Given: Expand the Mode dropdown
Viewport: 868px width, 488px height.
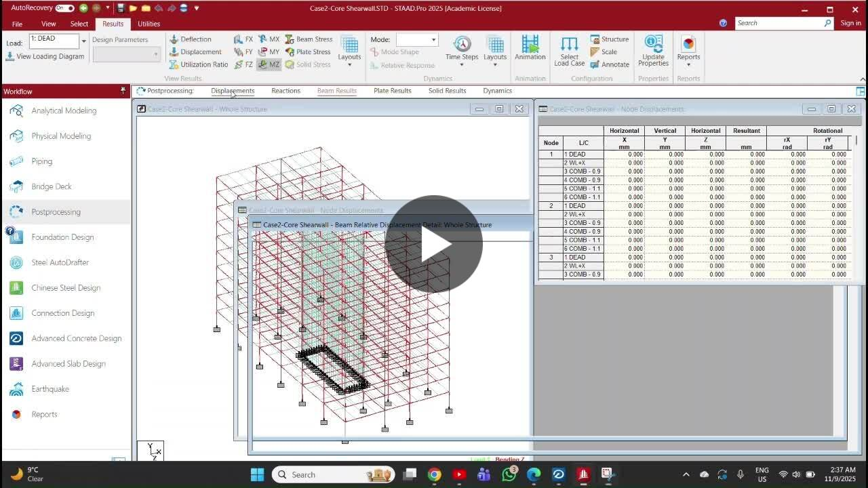Looking at the screenshot, I should 434,40.
